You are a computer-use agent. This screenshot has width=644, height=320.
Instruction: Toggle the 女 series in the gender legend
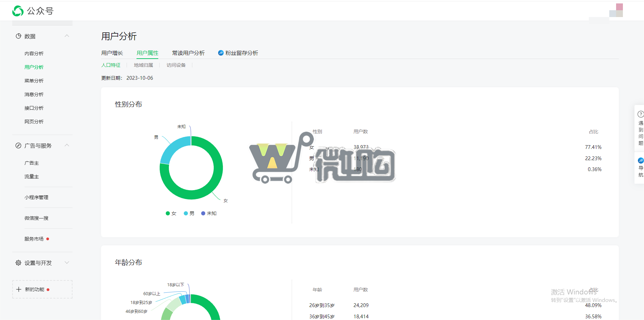(x=171, y=213)
